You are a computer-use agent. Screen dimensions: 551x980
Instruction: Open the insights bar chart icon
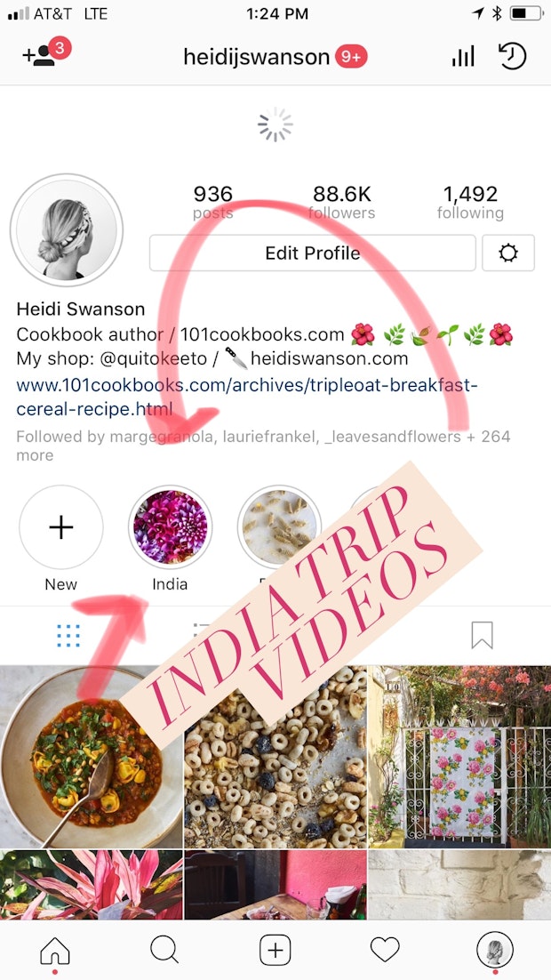[x=463, y=57]
